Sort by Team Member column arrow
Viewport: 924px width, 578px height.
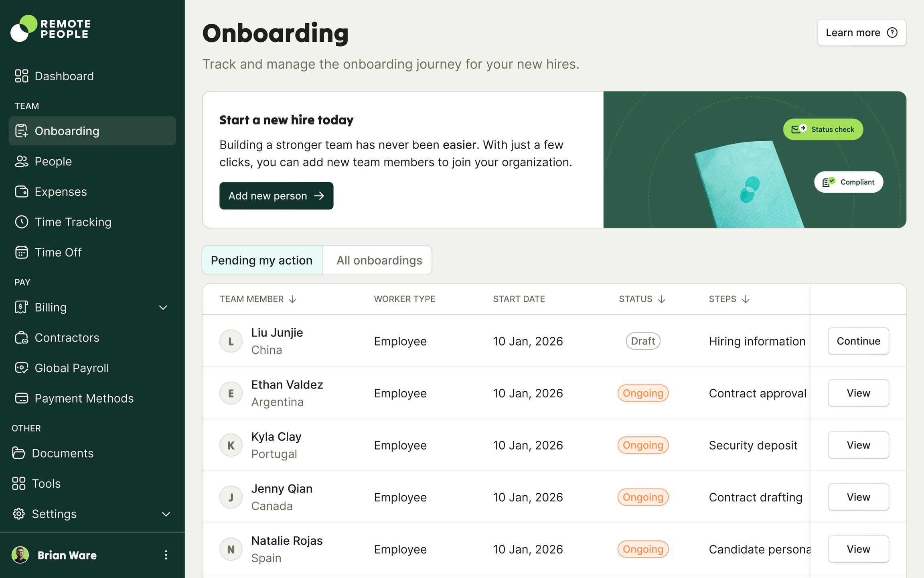click(293, 299)
